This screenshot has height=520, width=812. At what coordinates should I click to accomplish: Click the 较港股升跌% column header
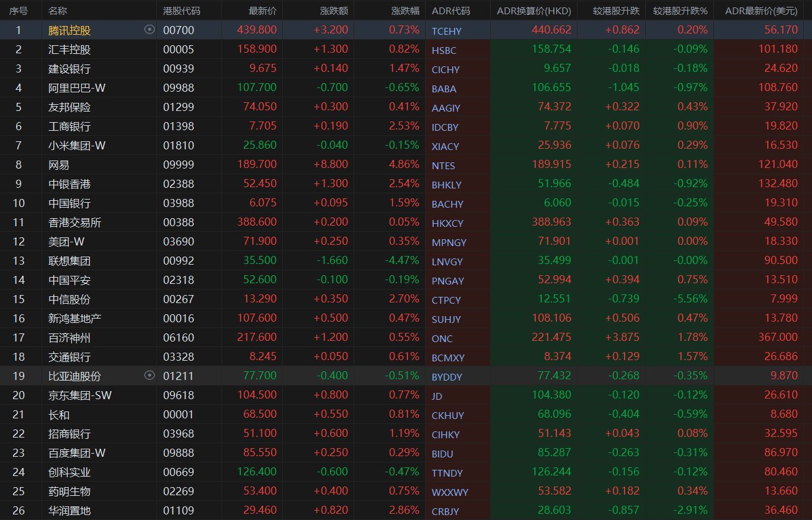680,11
